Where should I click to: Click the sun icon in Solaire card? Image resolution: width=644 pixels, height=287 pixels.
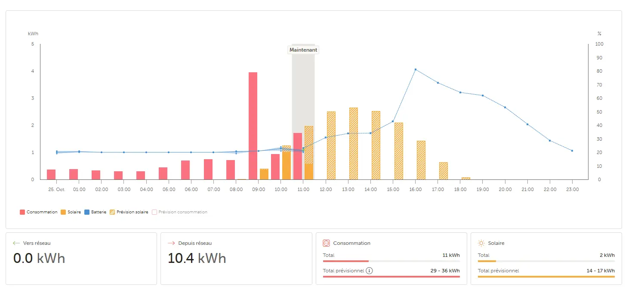(481, 243)
